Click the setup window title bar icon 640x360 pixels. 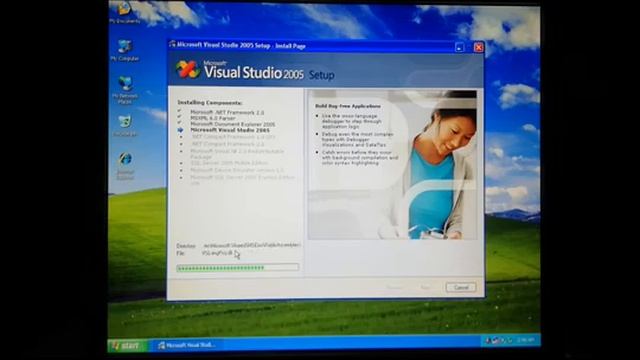(172, 44)
